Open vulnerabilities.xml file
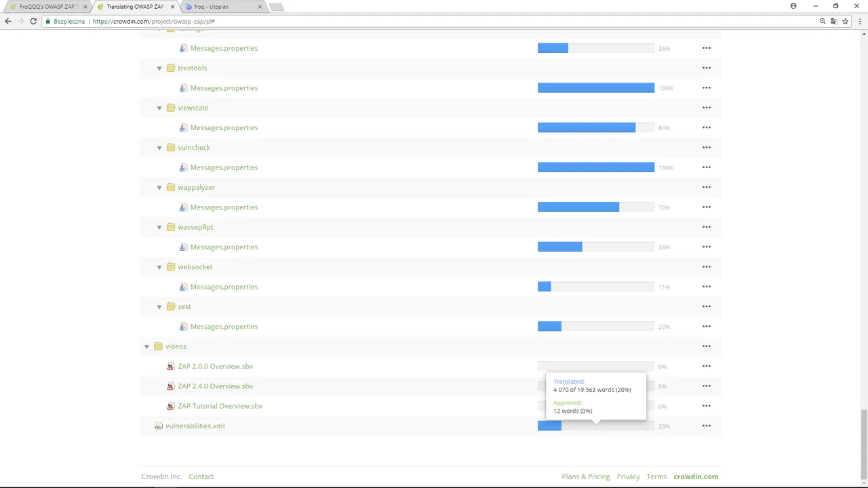868x488 pixels. click(x=195, y=426)
